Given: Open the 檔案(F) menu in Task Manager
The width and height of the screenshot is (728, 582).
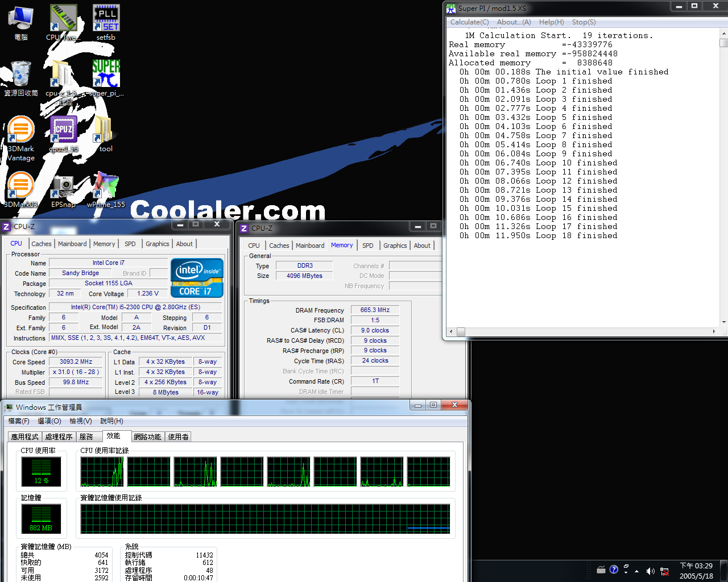Looking at the screenshot, I should [19, 421].
